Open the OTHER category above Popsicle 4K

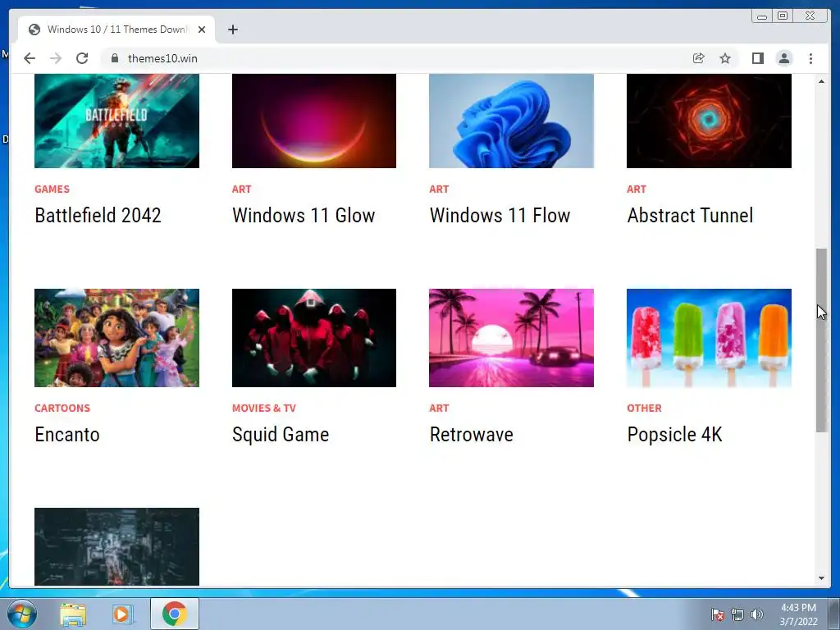click(x=644, y=409)
